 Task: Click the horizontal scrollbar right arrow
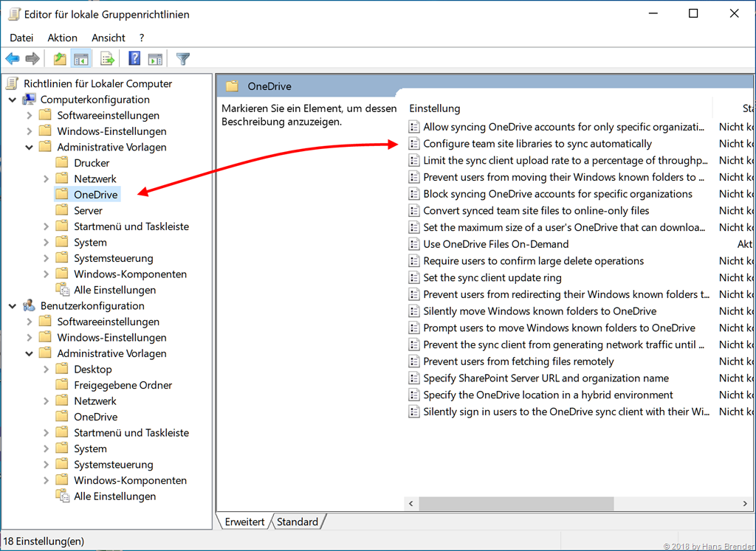[x=745, y=504]
